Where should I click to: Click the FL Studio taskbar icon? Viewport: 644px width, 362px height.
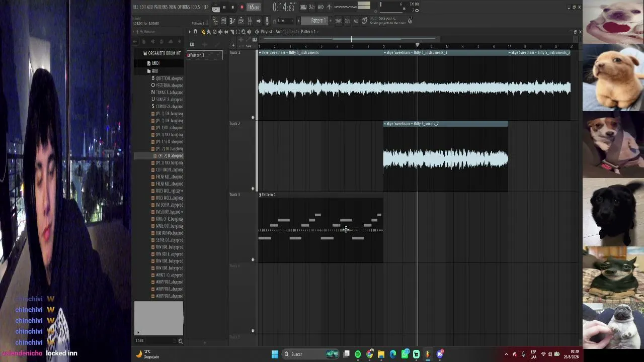pos(428,354)
